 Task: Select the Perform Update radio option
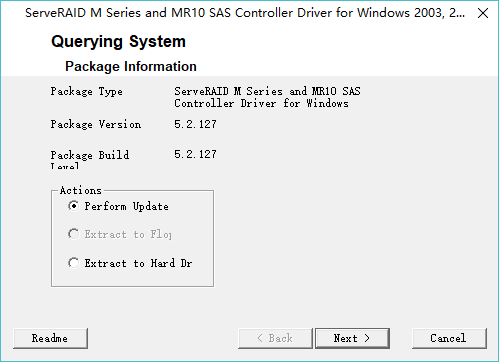click(x=118, y=206)
